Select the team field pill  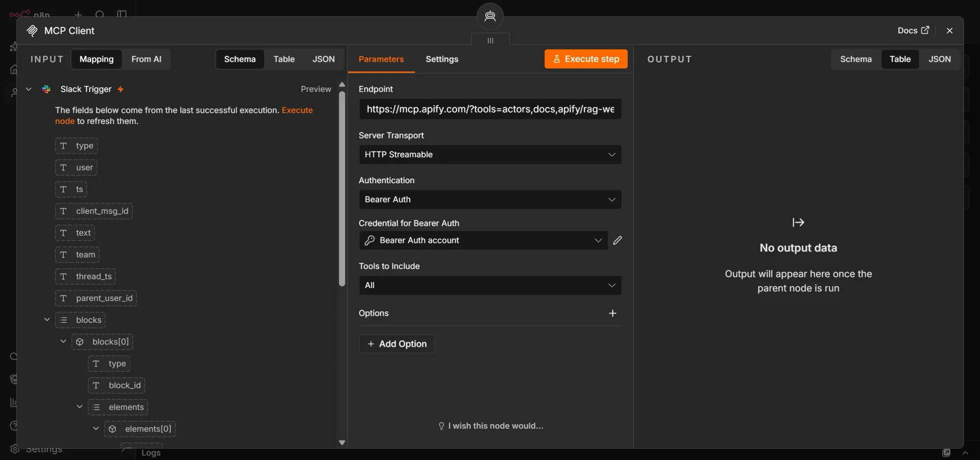coord(77,255)
